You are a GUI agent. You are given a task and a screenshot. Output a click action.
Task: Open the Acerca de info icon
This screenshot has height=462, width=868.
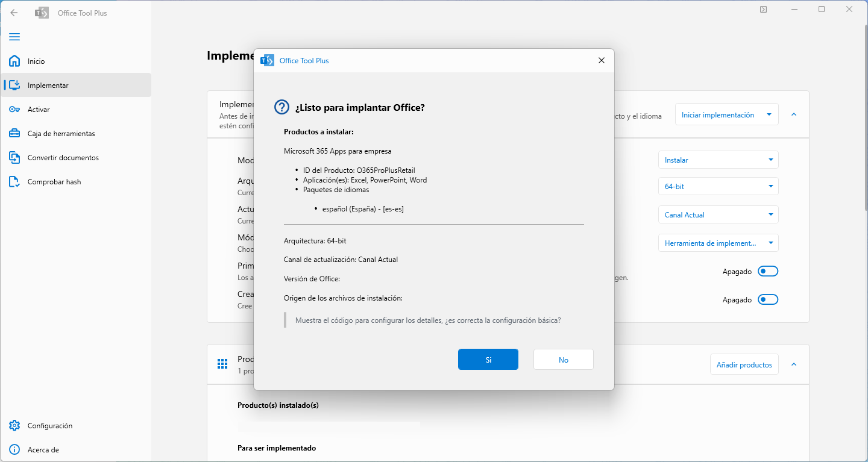[x=14, y=449]
